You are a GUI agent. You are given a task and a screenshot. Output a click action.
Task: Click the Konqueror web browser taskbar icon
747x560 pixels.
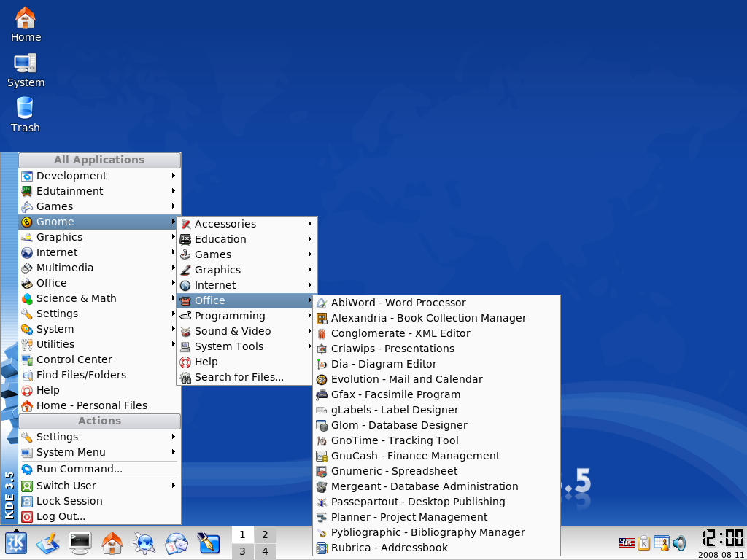[x=144, y=543]
